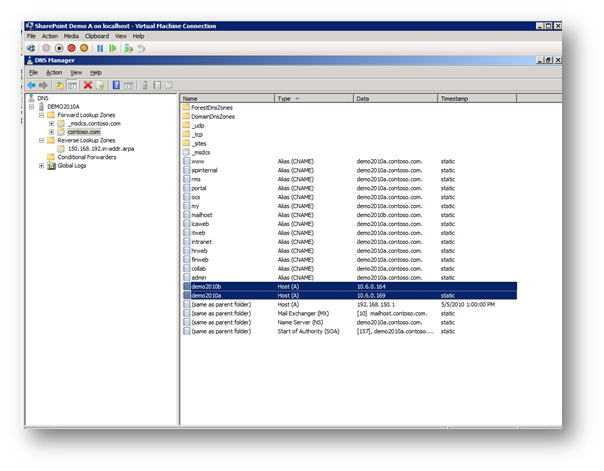Select the demo2010b host record

pos(350,287)
